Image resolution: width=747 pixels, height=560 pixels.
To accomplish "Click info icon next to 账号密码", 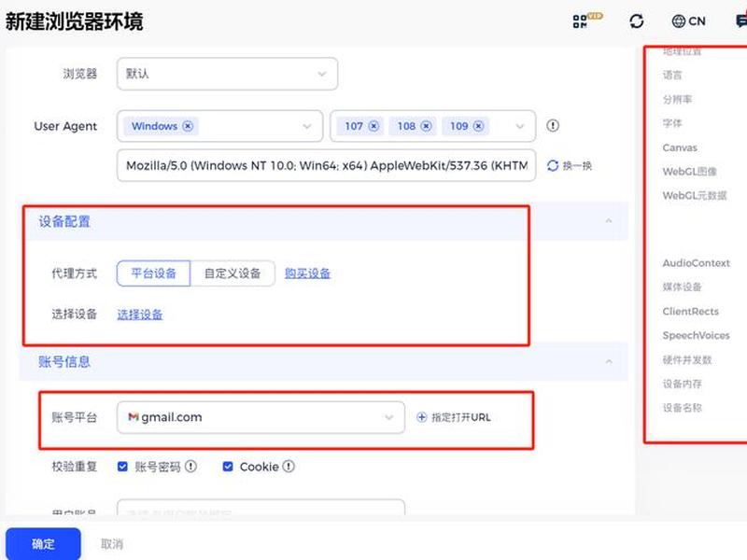I will point(190,466).
